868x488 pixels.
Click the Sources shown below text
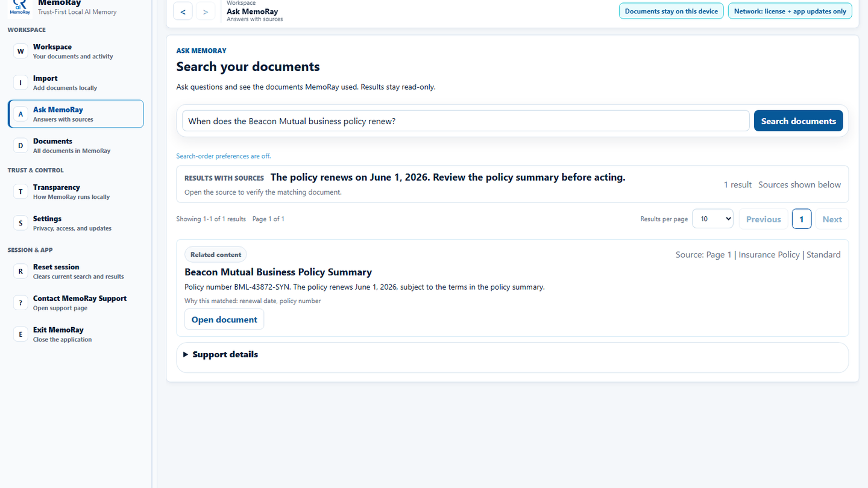(799, 185)
